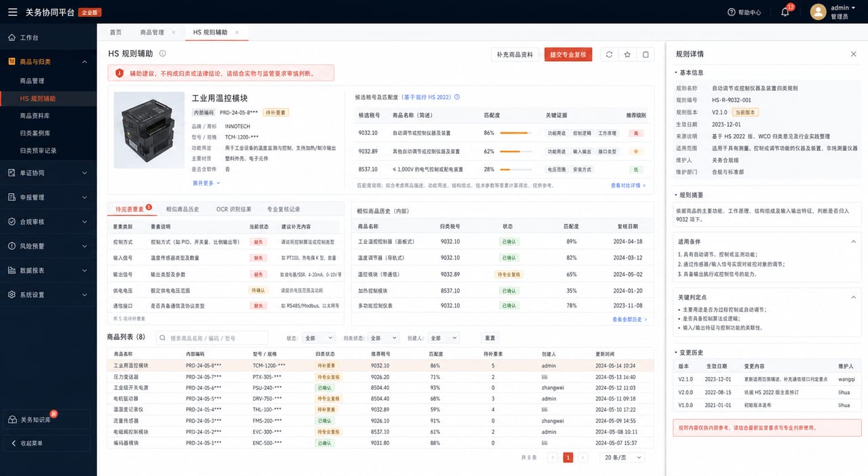The image size is (868, 476).
Task: Click the product search input field
Action: tap(212, 338)
